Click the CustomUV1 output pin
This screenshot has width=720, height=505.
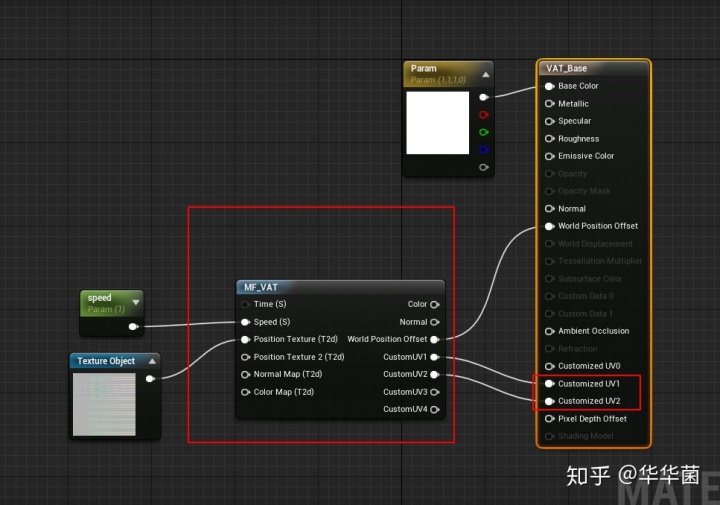[435, 357]
